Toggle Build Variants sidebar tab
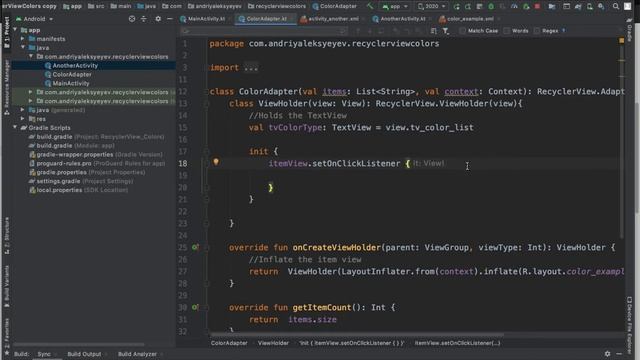The width and height of the screenshot is (640, 360). tap(7, 286)
